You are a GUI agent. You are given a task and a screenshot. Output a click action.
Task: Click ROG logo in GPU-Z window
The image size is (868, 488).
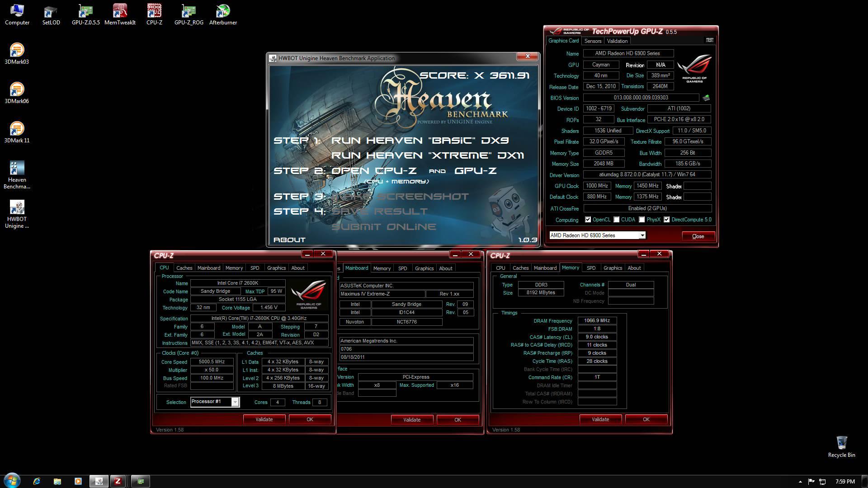[x=694, y=68]
